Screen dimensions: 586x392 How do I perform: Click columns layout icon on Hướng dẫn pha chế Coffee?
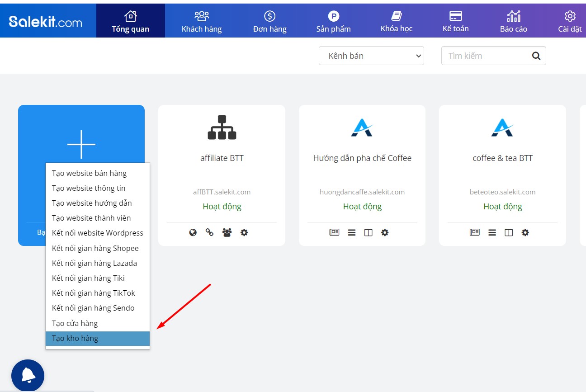(x=369, y=233)
